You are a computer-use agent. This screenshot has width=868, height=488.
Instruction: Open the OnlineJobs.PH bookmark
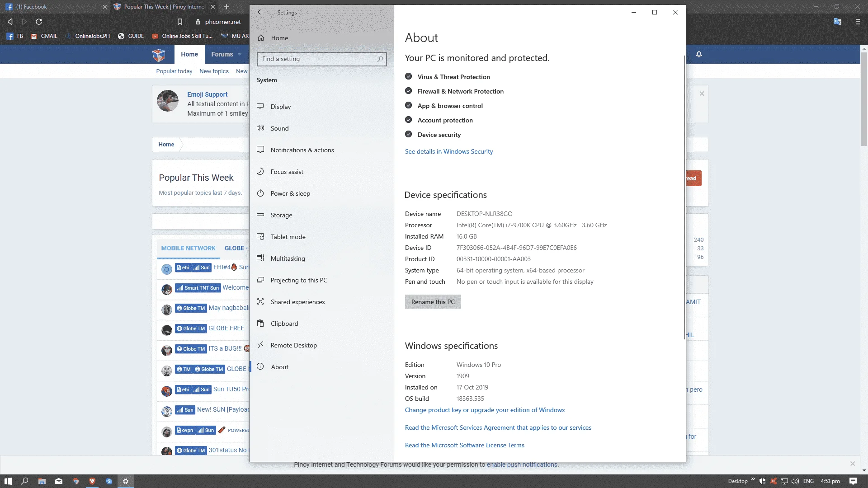(x=88, y=36)
